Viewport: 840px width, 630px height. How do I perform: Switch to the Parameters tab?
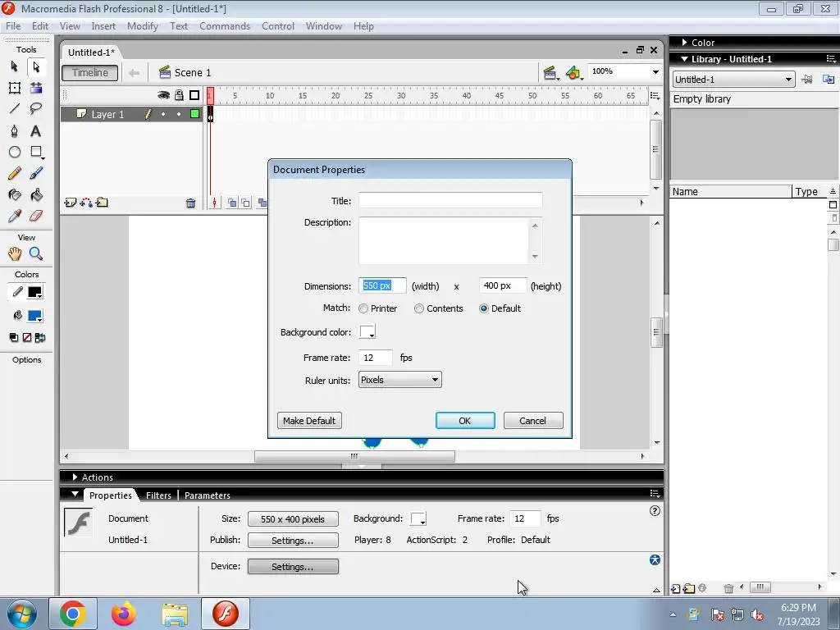208,495
